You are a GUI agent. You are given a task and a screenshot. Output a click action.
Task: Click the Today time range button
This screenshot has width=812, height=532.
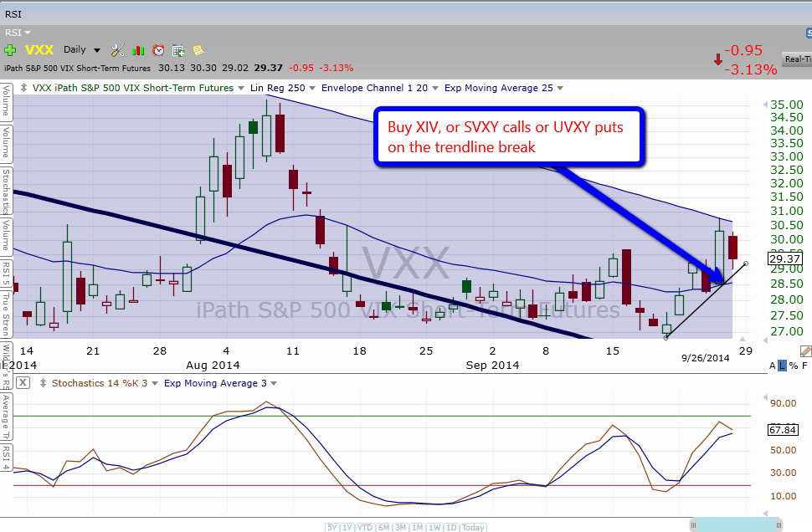click(473, 527)
